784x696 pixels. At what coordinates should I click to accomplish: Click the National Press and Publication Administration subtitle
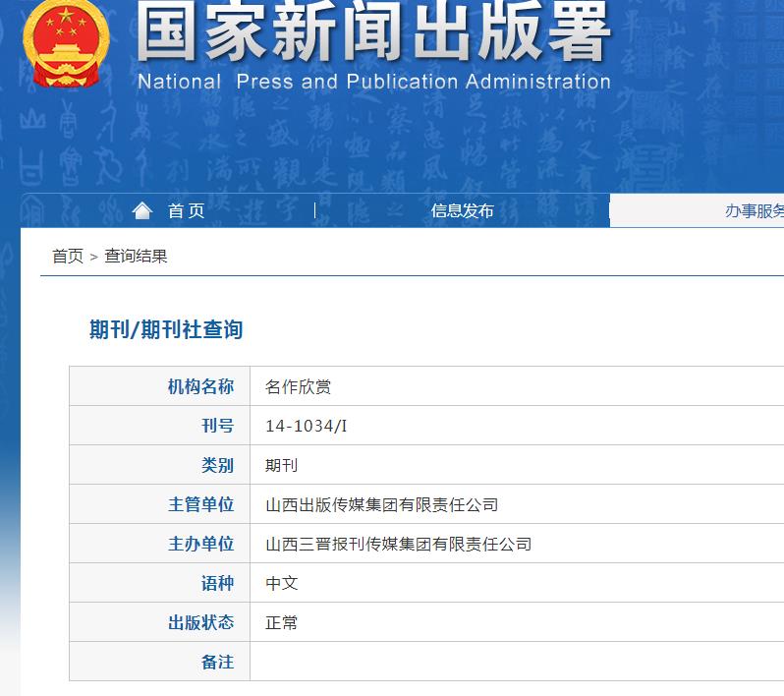[373, 82]
